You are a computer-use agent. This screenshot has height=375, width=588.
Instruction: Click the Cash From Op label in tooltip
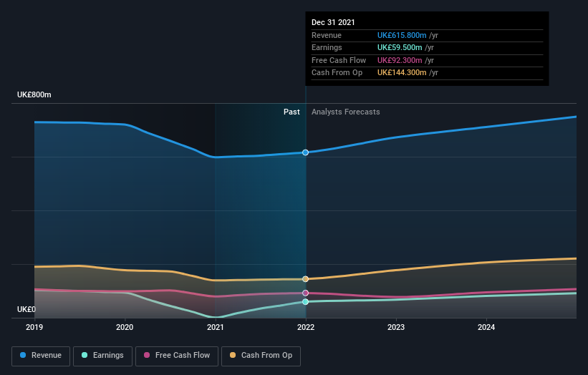point(337,73)
